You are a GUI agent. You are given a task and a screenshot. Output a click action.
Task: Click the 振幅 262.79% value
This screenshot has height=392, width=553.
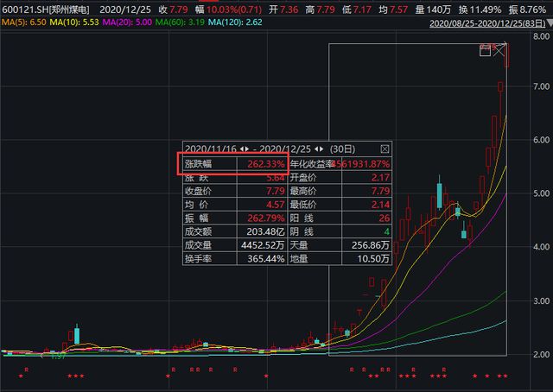265,218
